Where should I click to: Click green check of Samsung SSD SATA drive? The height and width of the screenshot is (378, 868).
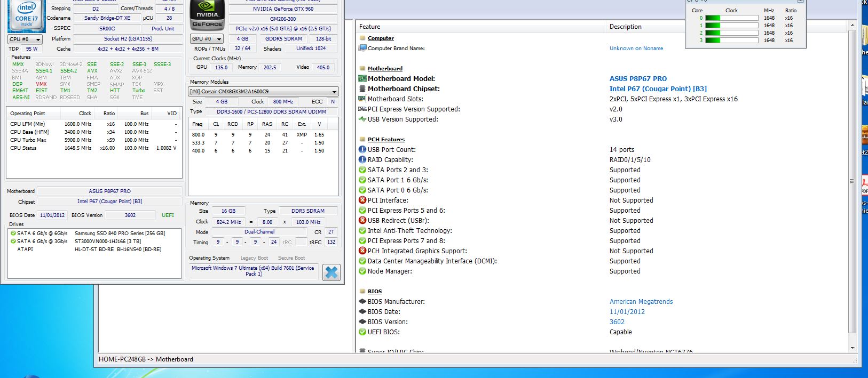13,233
